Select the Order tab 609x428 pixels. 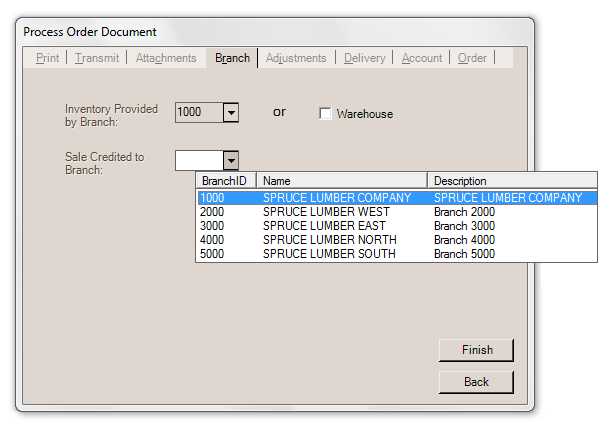pyautogui.click(x=472, y=58)
